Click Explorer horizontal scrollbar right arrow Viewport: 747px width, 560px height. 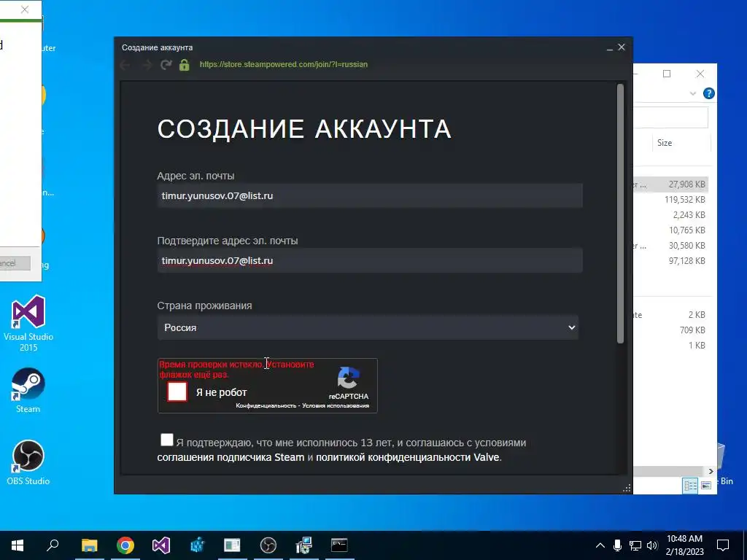(x=711, y=471)
